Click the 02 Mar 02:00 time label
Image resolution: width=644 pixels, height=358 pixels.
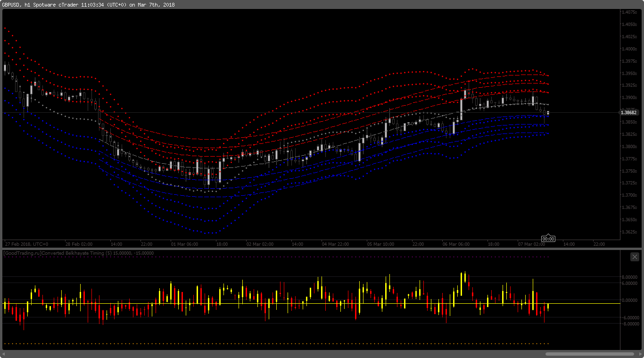click(260, 244)
